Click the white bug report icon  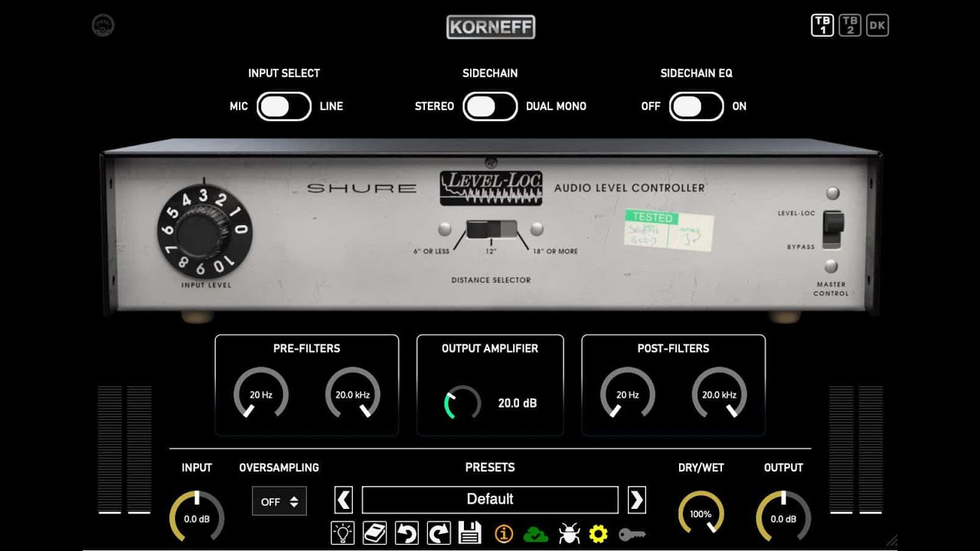pos(569,533)
